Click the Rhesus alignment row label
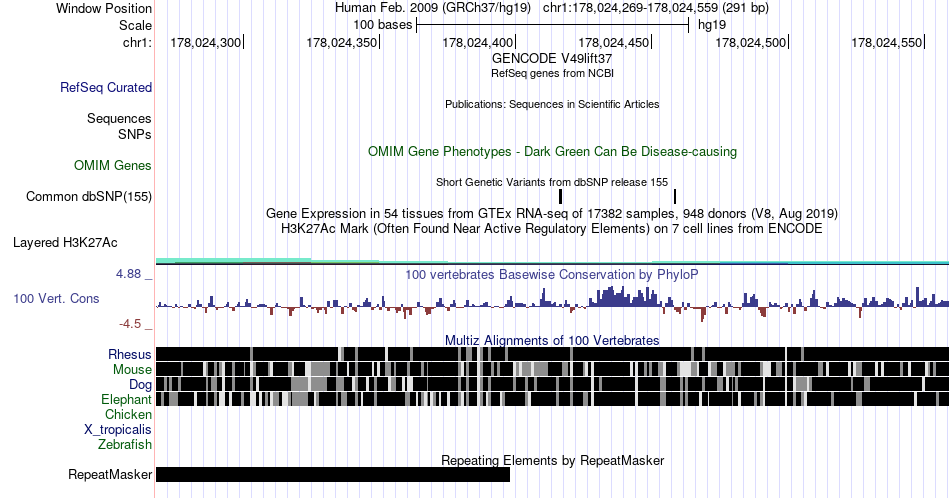The height and width of the screenshot is (498, 950). point(130,354)
